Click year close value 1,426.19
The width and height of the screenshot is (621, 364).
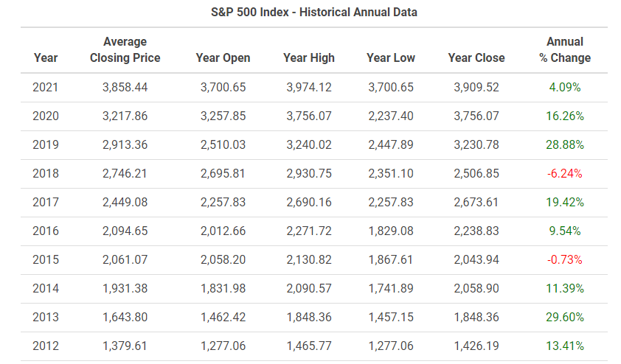(x=476, y=346)
